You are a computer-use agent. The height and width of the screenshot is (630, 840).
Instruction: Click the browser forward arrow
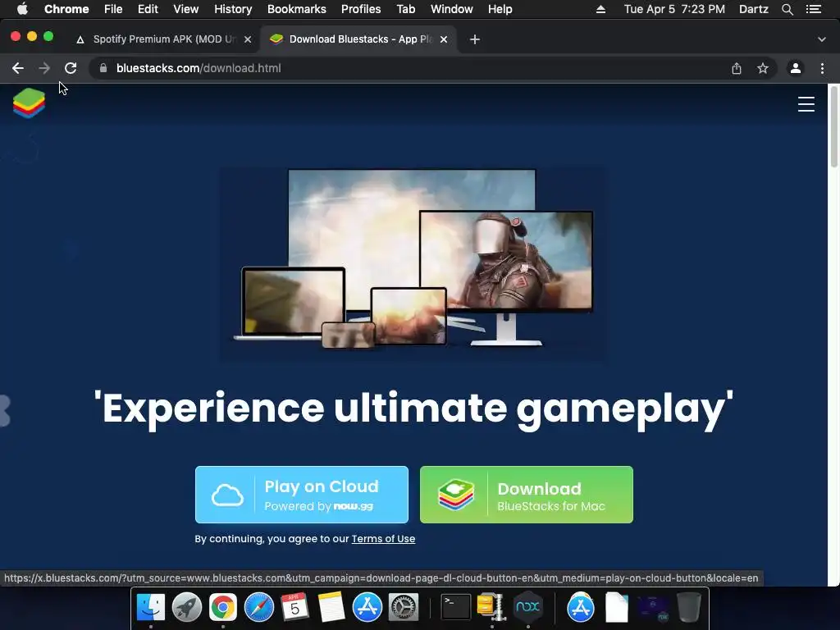click(x=44, y=68)
